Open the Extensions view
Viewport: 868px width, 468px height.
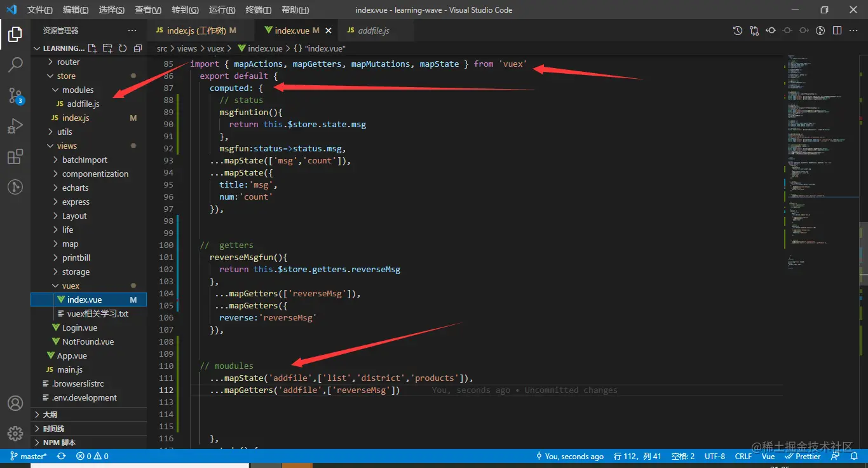15,156
